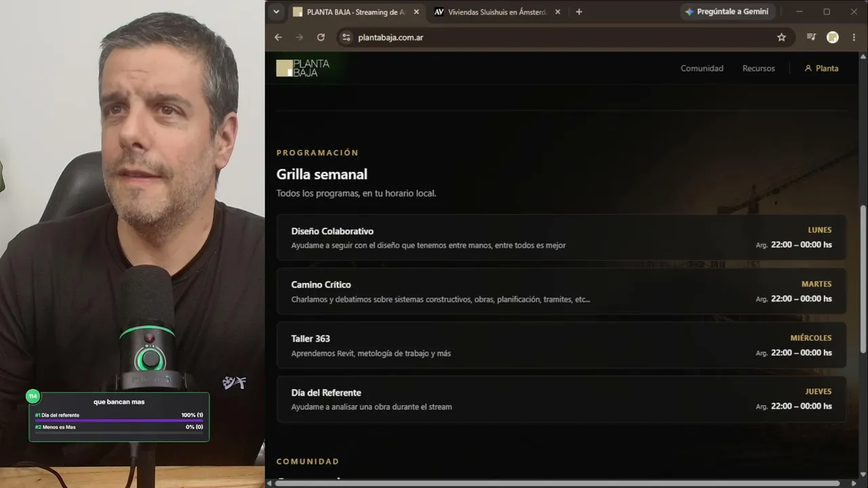Viewport: 868px width, 488px height.
Task: Select '#2 Menos es Mas' poll option
Action: point(55,427)
